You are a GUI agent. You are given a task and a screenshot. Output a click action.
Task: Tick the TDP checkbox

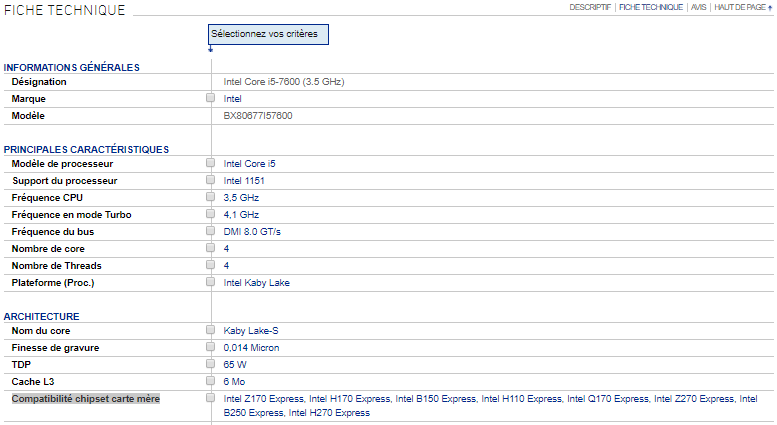click(211, 364)
